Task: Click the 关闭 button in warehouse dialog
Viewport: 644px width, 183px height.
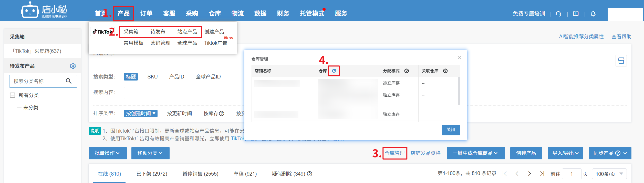Action: 451,130
